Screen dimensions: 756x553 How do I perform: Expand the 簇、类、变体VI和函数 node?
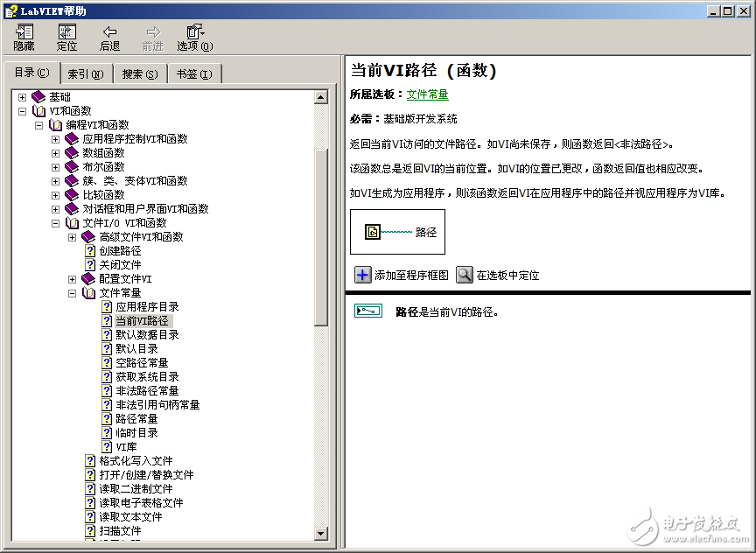pos(55,181)
